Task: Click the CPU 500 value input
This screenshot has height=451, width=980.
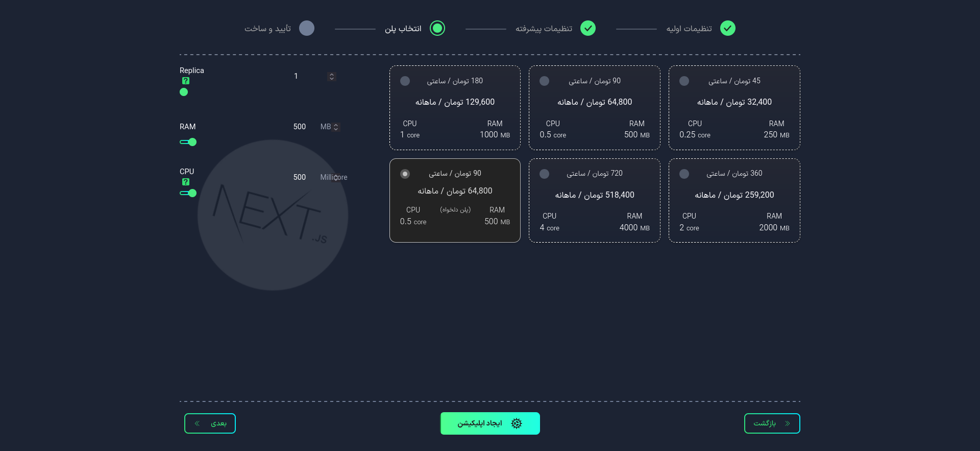Action: click(x=300, y=177)
